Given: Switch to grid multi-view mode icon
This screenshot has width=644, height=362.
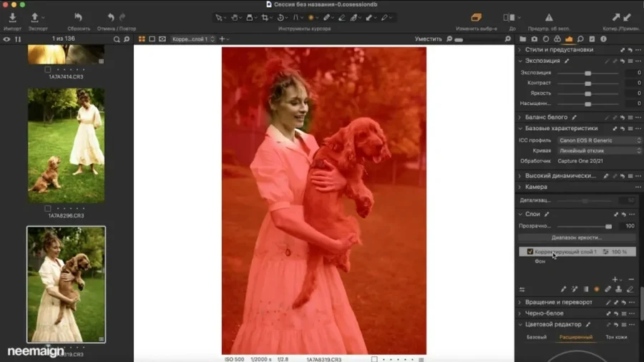Looking at the screenshot, I should pyautogui.click(x=142, y=39).
